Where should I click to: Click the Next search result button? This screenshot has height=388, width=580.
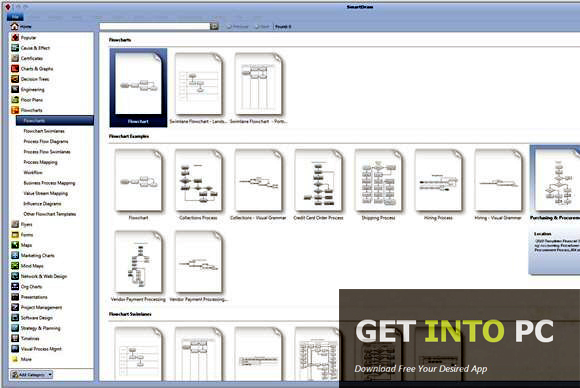(x=262, y=26)
